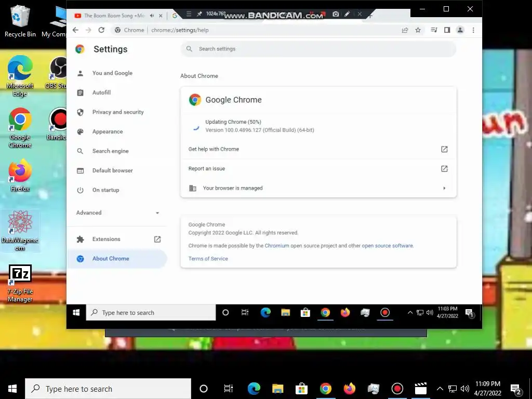Viewport: 532px width, 399px height.
Task: Open the Chrome profile avatar
Action: coord(460,30)
